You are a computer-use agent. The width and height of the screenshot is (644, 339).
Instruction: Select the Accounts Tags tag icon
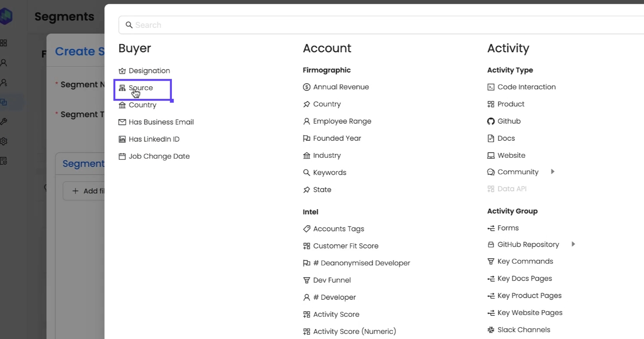click(x=307, y=229)
